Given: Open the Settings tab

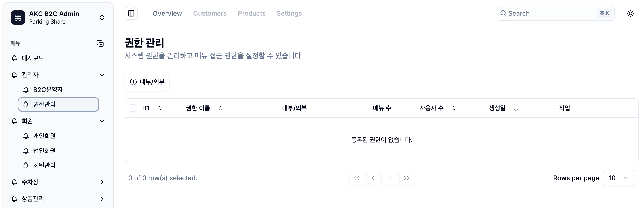Looking at the screenshot, I should click(x=289, y=13).
